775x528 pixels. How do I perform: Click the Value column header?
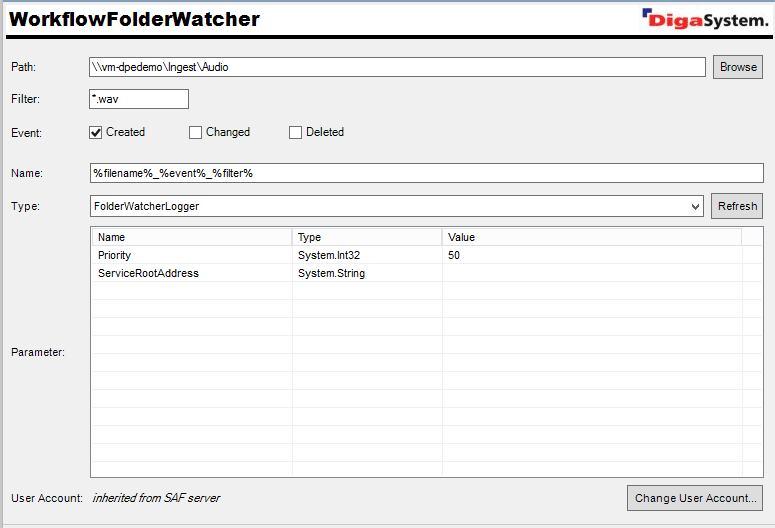591,237
